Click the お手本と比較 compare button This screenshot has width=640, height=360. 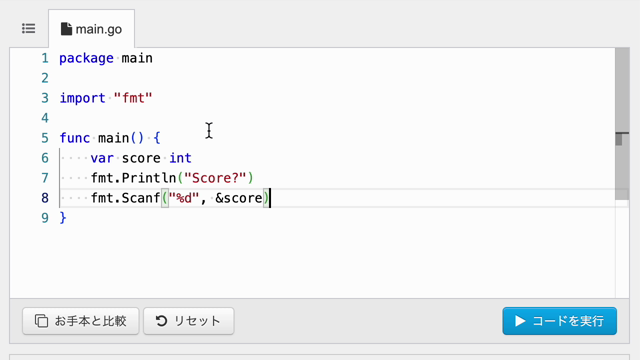pyautogui.click(x=81, y=321)
